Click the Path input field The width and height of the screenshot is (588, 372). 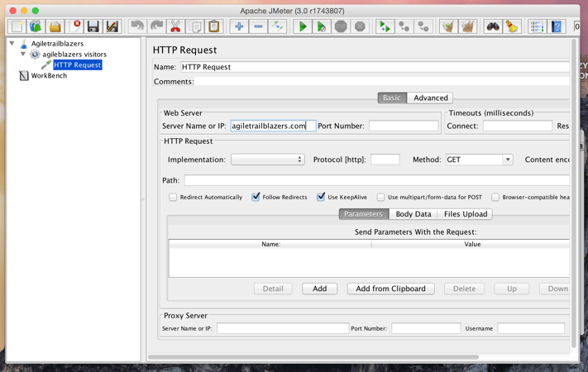[377, 180]
